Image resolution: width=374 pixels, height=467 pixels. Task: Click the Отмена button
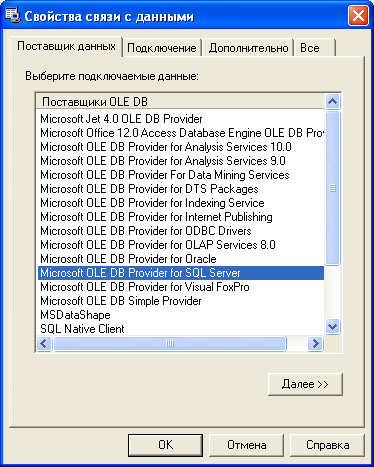click(246, 445)
